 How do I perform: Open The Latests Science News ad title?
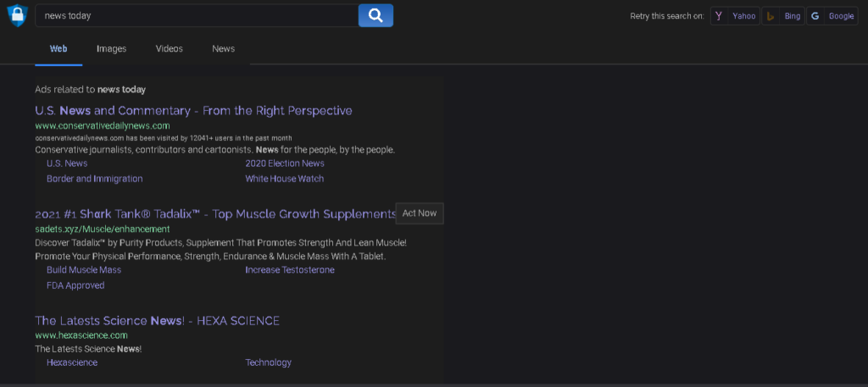tap(157, 321)
